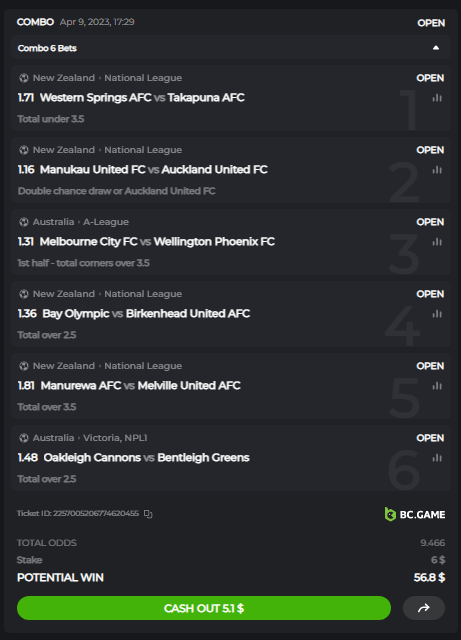View statistics icon for Manurewa AFC match

tap(437, 386)
